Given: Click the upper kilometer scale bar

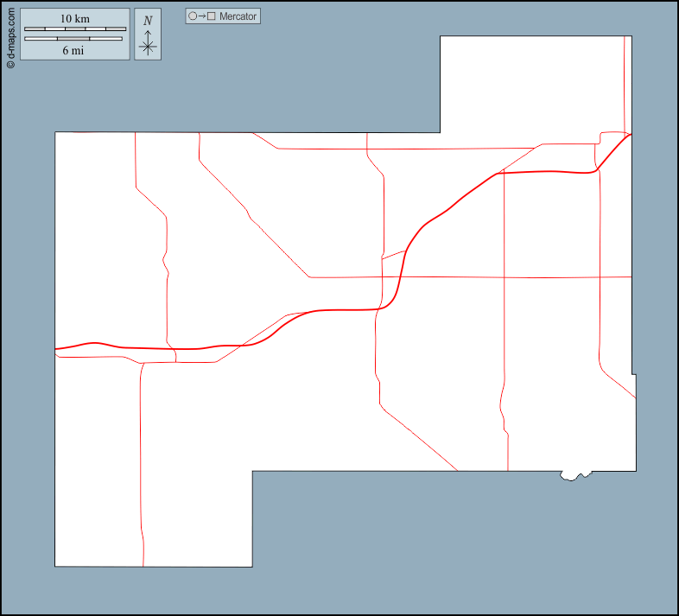Looking at the screenshot, I should point(75,29).
